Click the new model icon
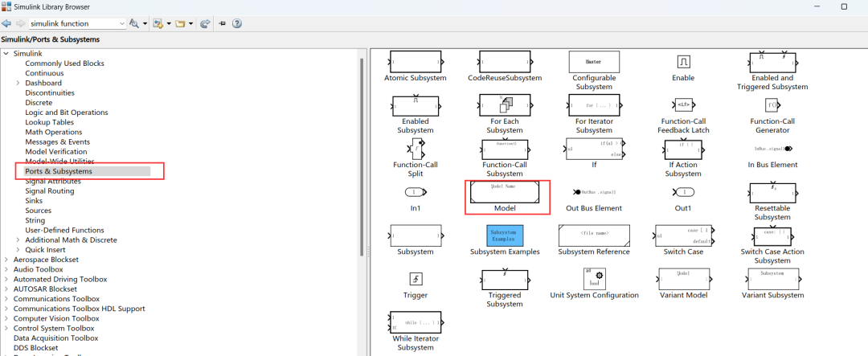Viewport: 868px width, 356px height. coord(158,24)
